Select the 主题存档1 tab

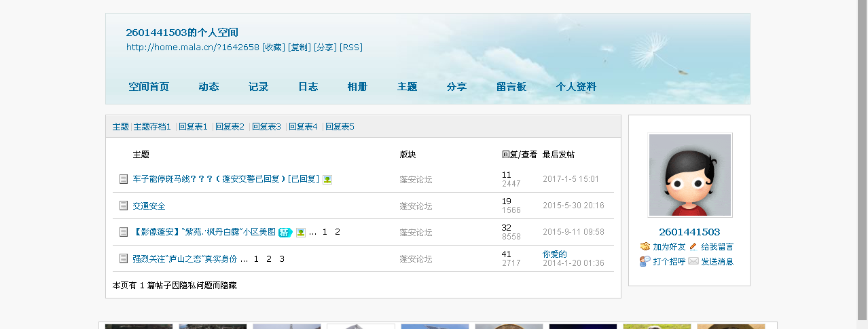(152, 126)
